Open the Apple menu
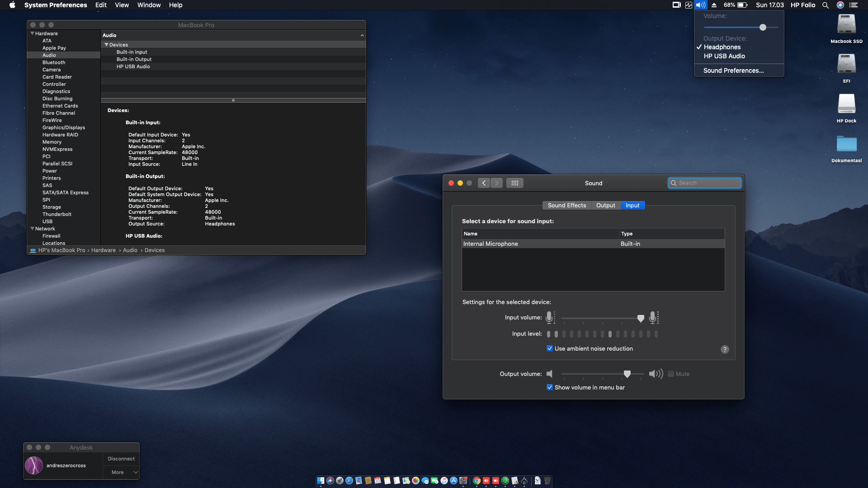The height and width of the screenshot is (488, 868). coord(12,5)
